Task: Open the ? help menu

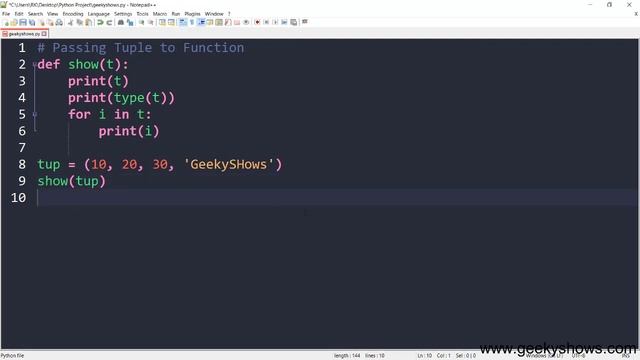Action: (229, 14)
